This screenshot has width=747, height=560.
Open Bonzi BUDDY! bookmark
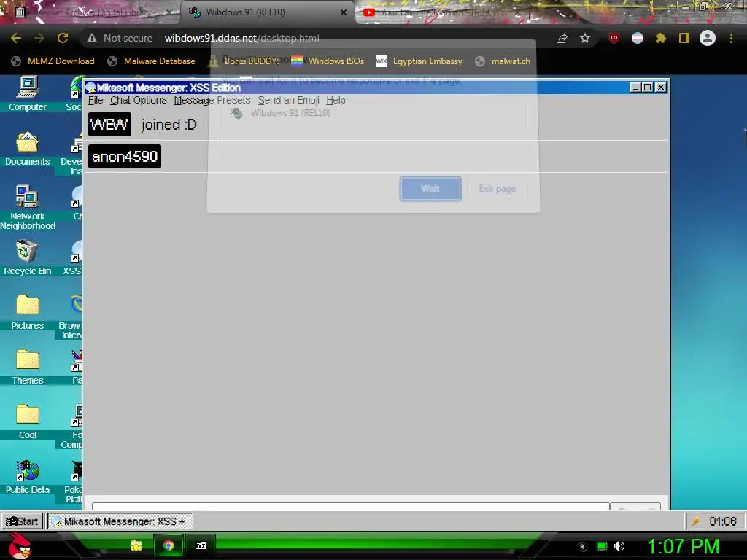pyautogui.click(x=244, y=61)
